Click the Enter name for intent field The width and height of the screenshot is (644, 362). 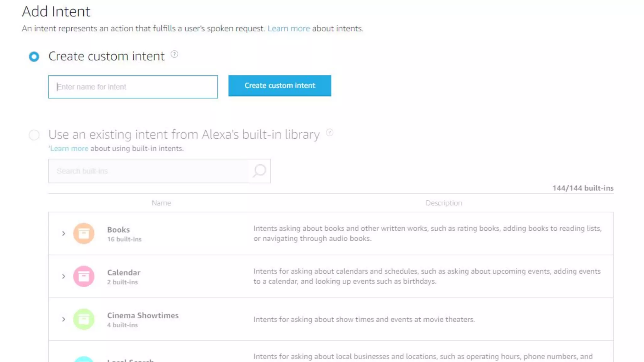tap(133, 87)
